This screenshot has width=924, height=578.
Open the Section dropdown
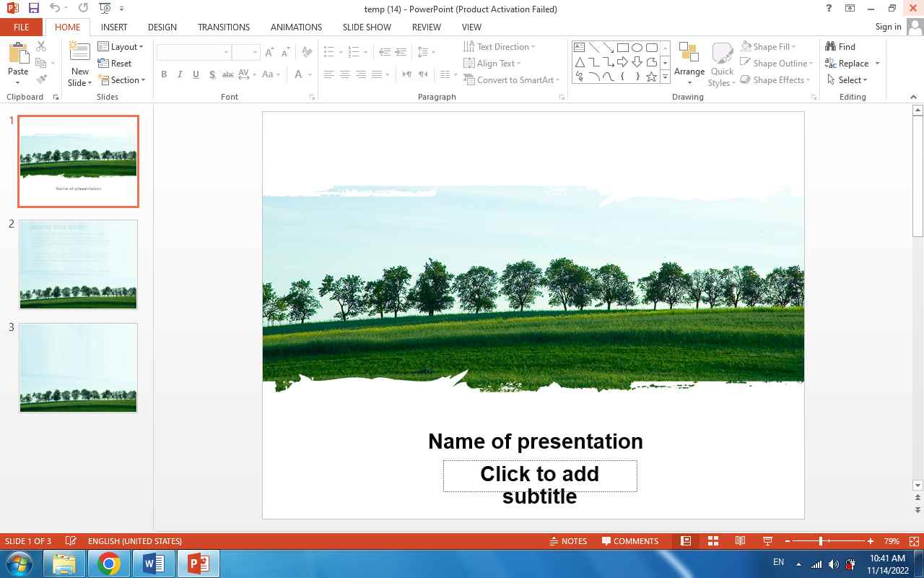[121, 80]
